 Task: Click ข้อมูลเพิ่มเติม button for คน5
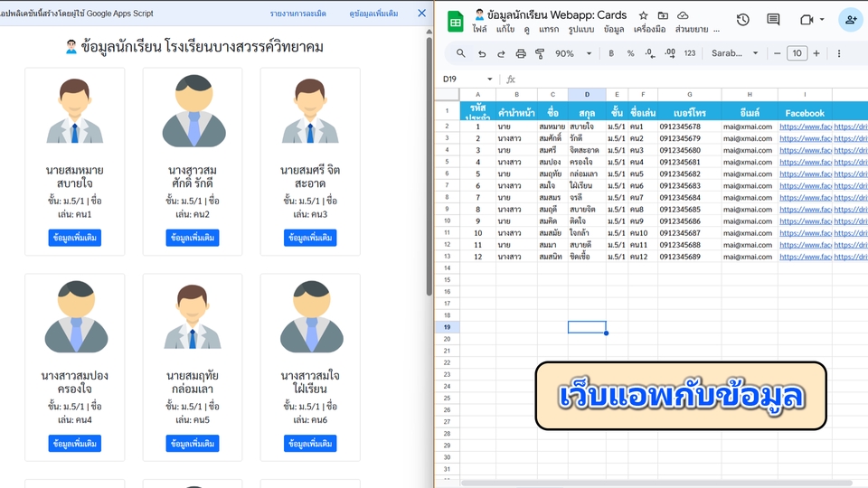[x=193, y=444]
